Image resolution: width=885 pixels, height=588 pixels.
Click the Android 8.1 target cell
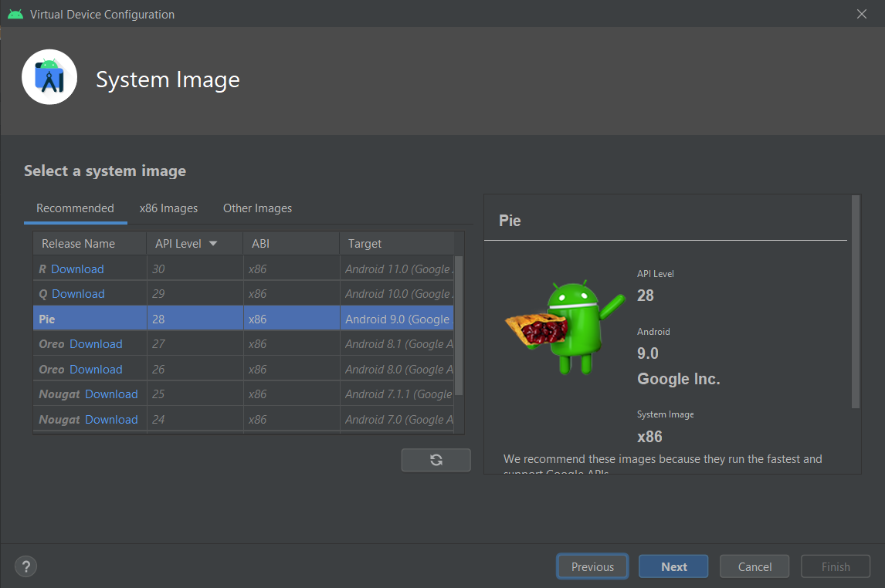(398, 344)
